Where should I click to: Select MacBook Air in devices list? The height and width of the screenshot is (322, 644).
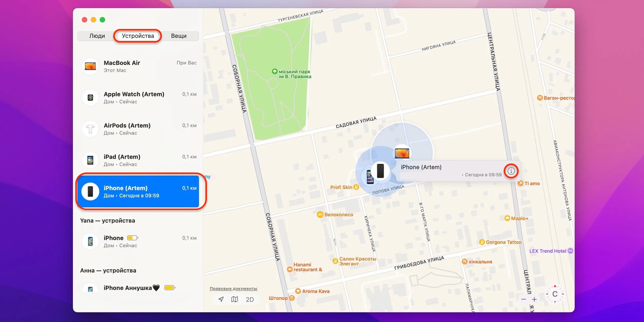(139, 66)
